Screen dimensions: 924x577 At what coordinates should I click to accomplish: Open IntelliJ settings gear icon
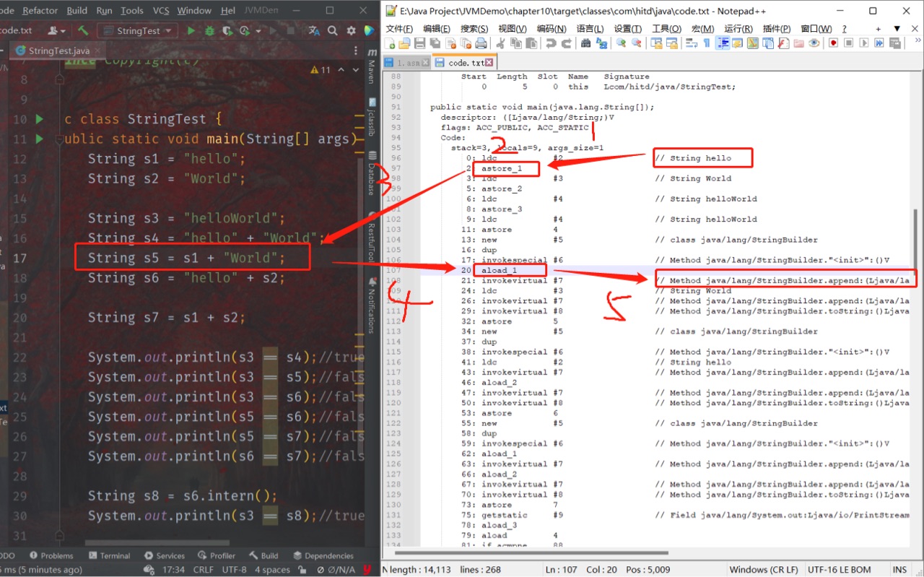[x=352, y=31]
